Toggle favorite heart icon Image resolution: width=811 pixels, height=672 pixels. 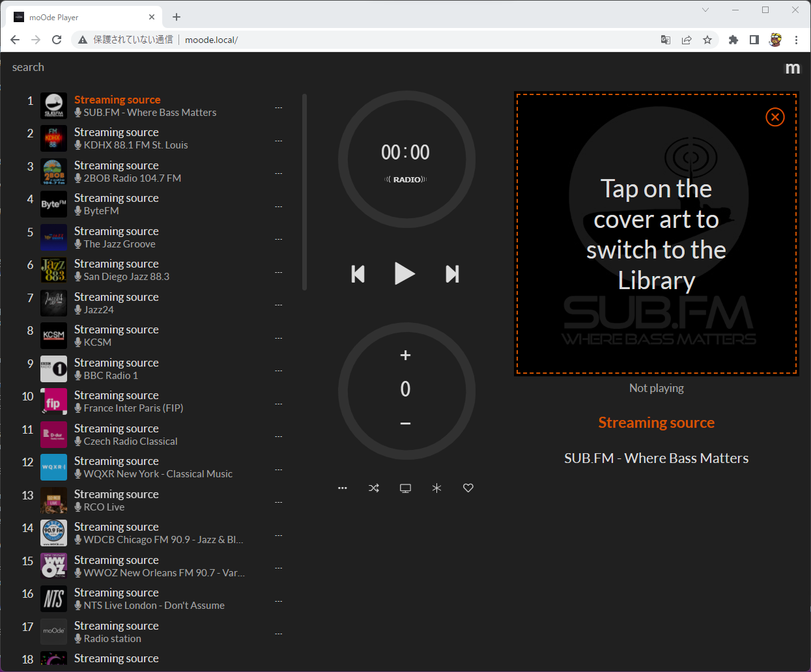tap(468, 488)
